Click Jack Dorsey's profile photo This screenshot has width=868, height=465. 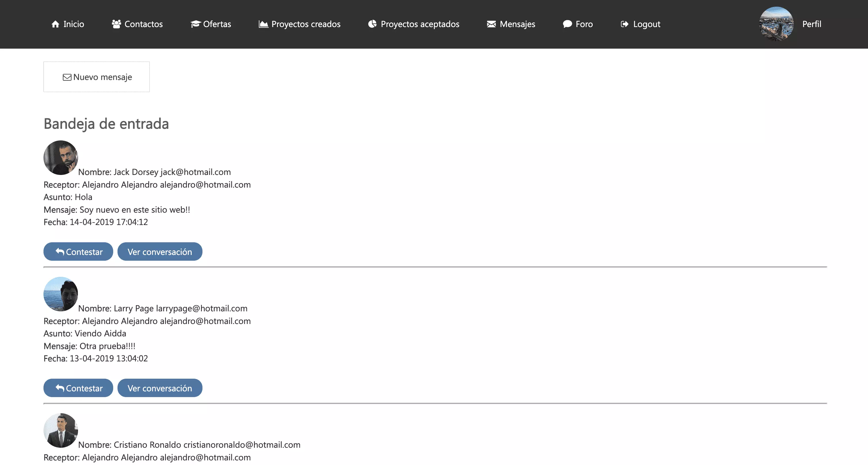[x=61, y=158]
